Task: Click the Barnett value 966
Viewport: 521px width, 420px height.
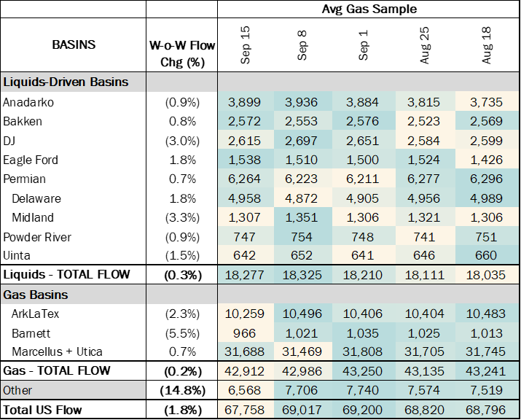Action: 245,333
